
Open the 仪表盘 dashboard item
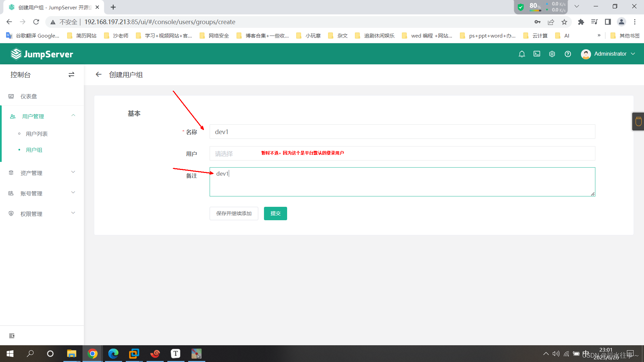pyautogui.click(x=29, y=97)
